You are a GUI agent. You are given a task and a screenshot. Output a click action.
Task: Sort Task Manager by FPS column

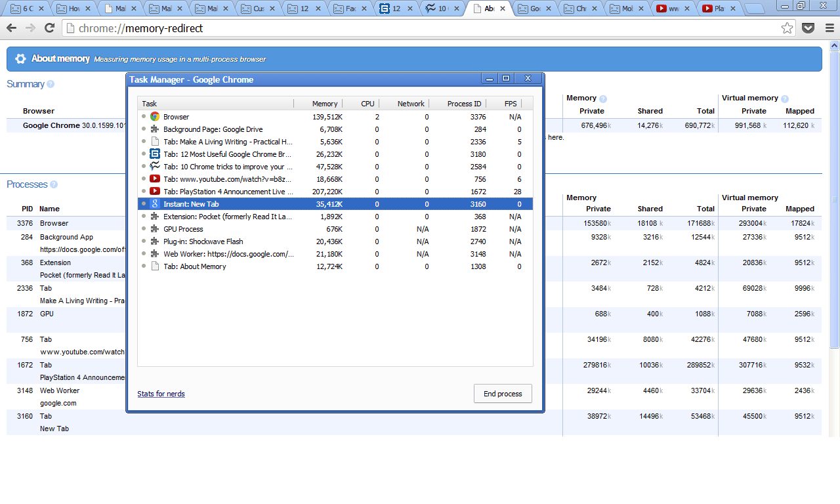504,104
